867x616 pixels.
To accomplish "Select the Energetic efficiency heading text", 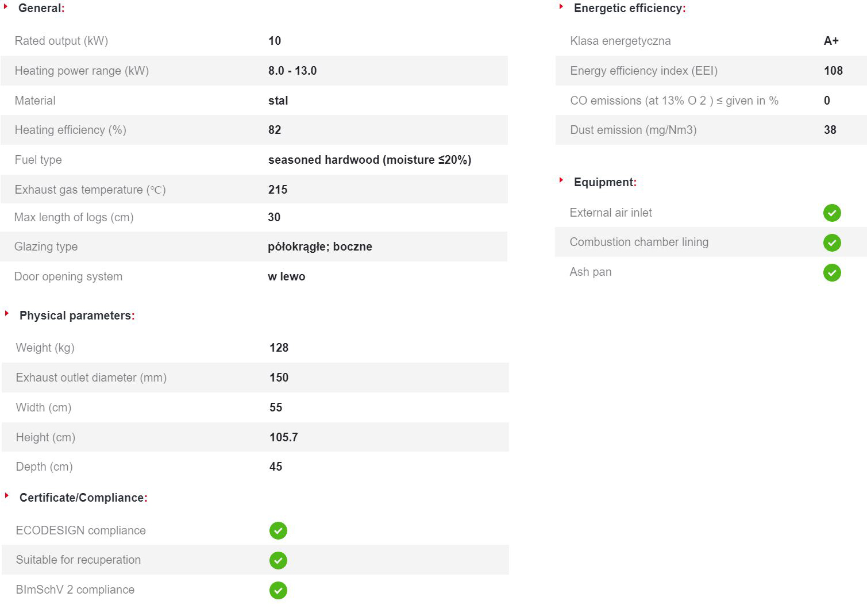I will pyautogui.click(x=630, y=8).
